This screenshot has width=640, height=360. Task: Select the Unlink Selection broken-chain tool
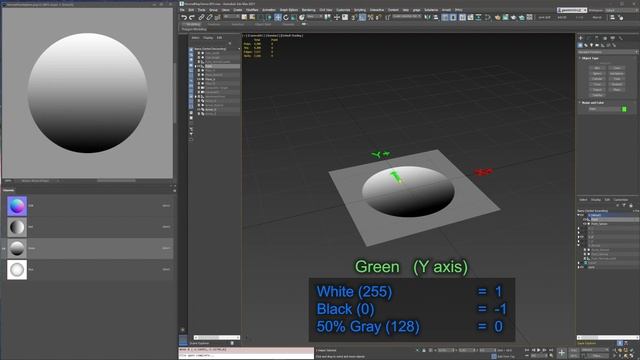pos(209,17)
